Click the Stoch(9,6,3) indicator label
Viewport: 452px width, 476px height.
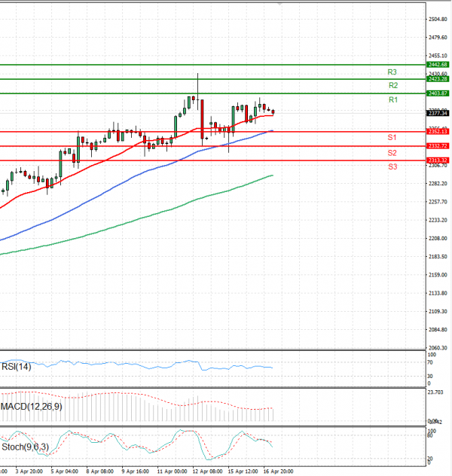click(25, 447)
